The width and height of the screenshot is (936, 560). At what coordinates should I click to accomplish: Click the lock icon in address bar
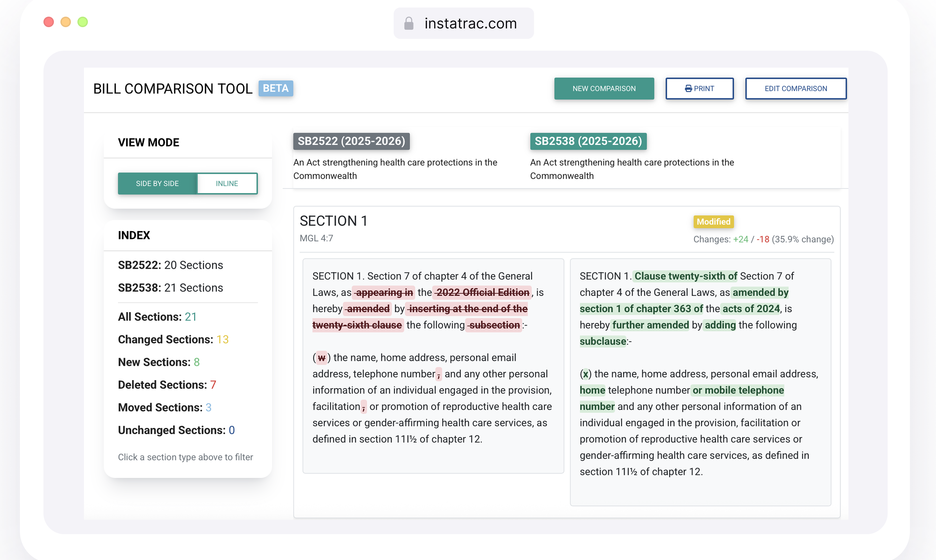click(409, 24)
